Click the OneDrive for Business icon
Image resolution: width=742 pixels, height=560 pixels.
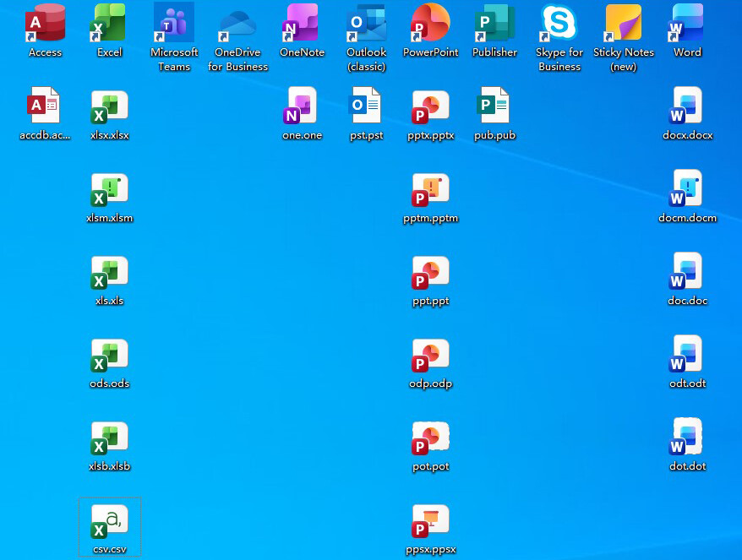[238, 24]
